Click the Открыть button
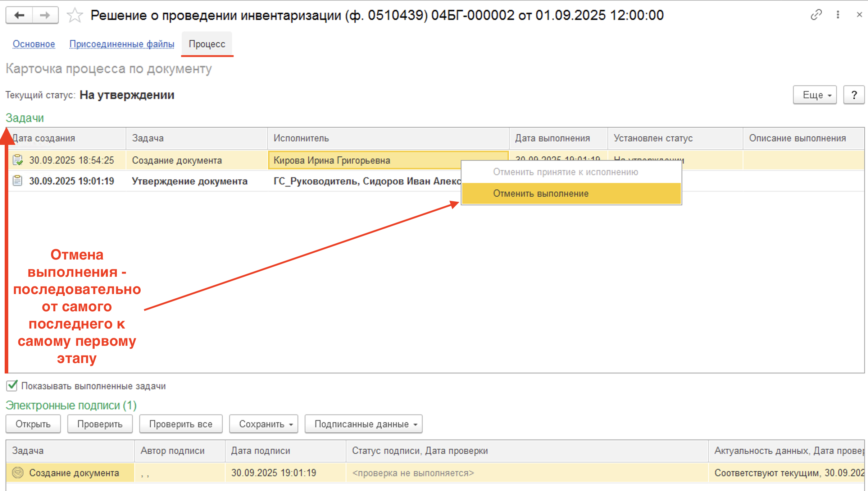This screenshot has height=491, width=868. point(33,424)
